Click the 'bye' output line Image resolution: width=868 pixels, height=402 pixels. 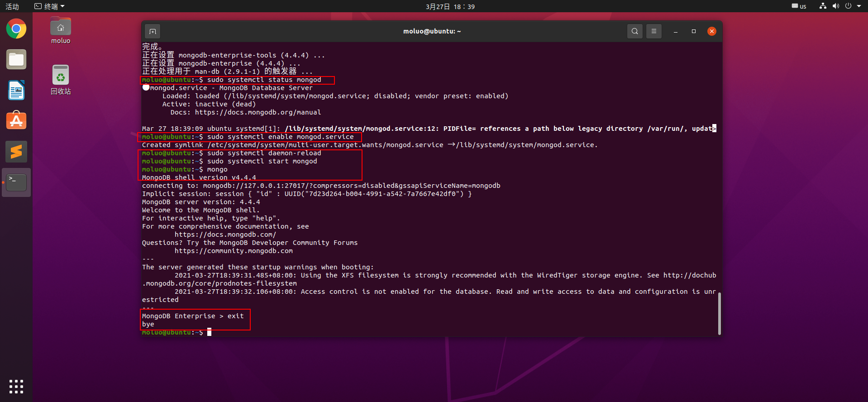(x=148, y=324)
